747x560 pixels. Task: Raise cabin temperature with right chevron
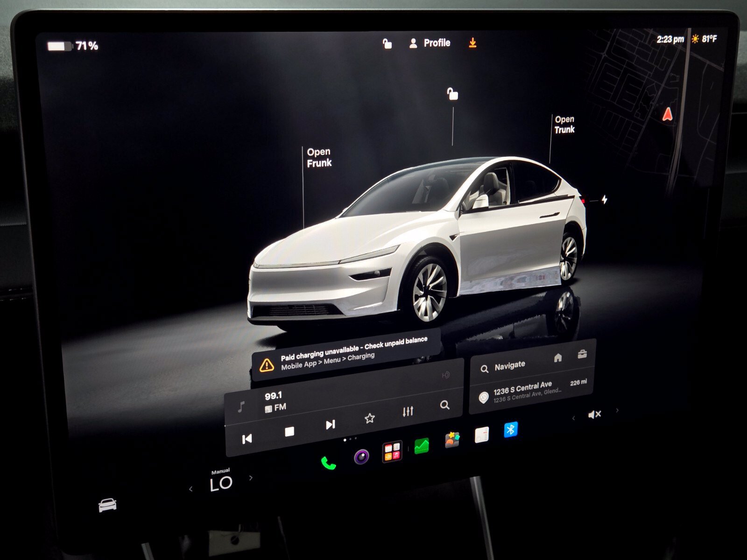pyautogui.click(x=251, y=477)
